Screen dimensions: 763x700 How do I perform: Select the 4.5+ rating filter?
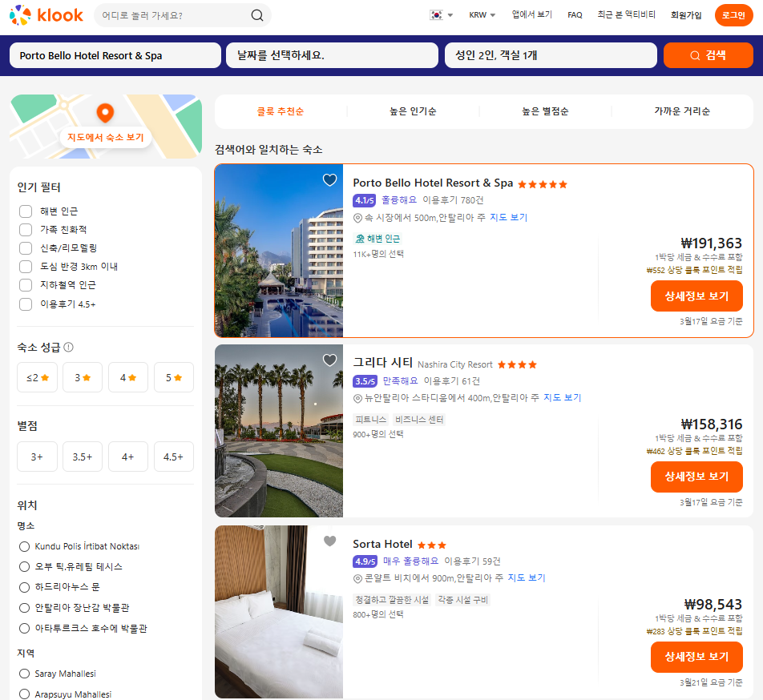[174, 457]
